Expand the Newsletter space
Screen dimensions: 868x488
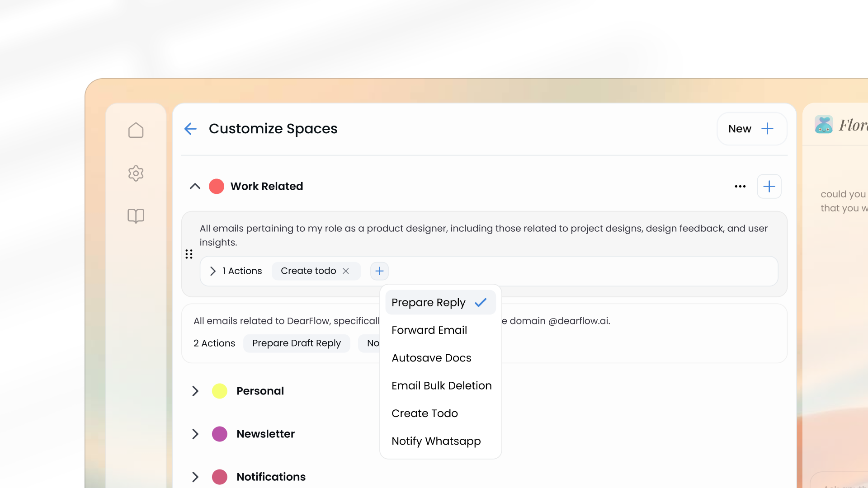(195, 434)
